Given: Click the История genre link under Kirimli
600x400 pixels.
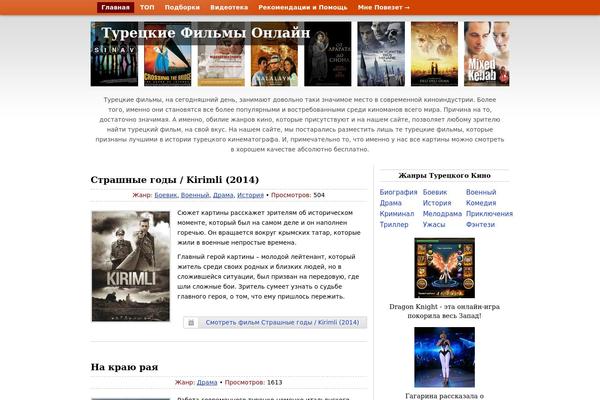Looking at the screenshot, I should 250,195.
